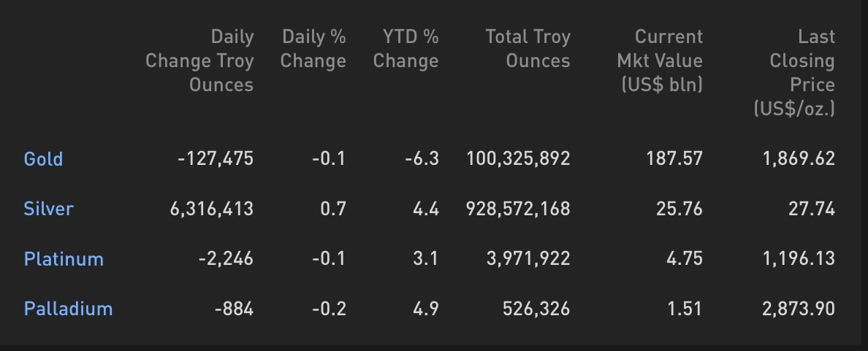The height and width of the screenshot is (351, 868).
Task: Open the Platinum commodity link
Action: (x=64, y=259)
